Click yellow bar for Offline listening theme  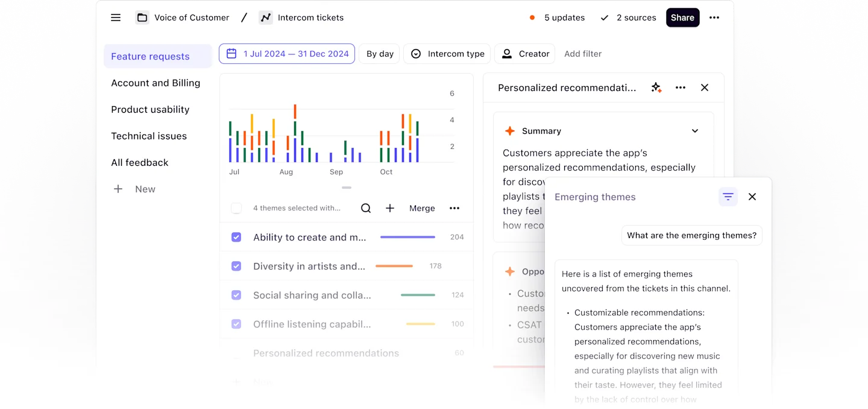point(421,324)
